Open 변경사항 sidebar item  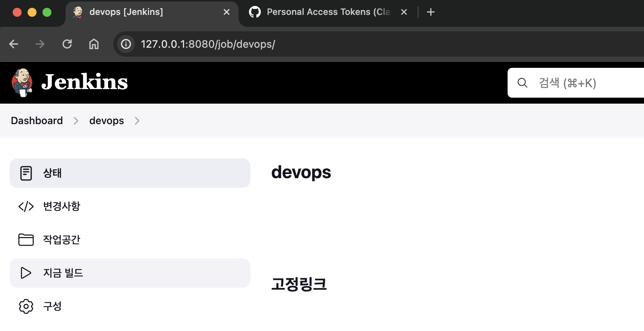click(x=130, y=206)
